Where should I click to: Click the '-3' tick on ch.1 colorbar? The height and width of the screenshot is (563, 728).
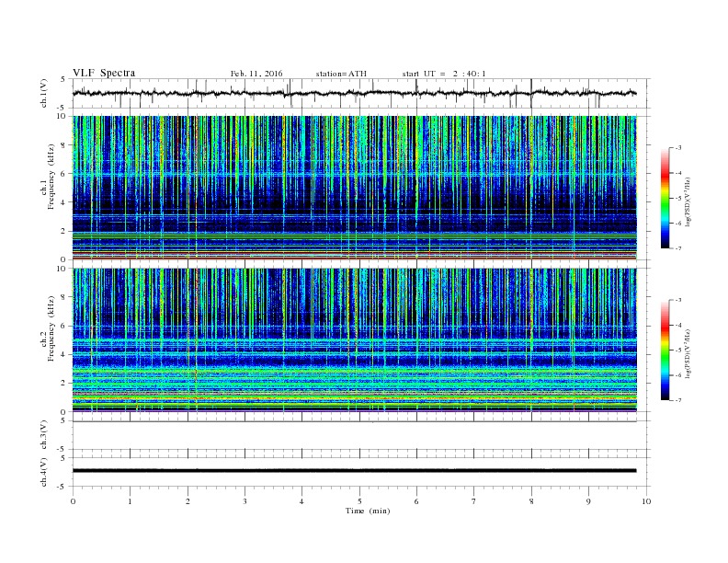678,148
